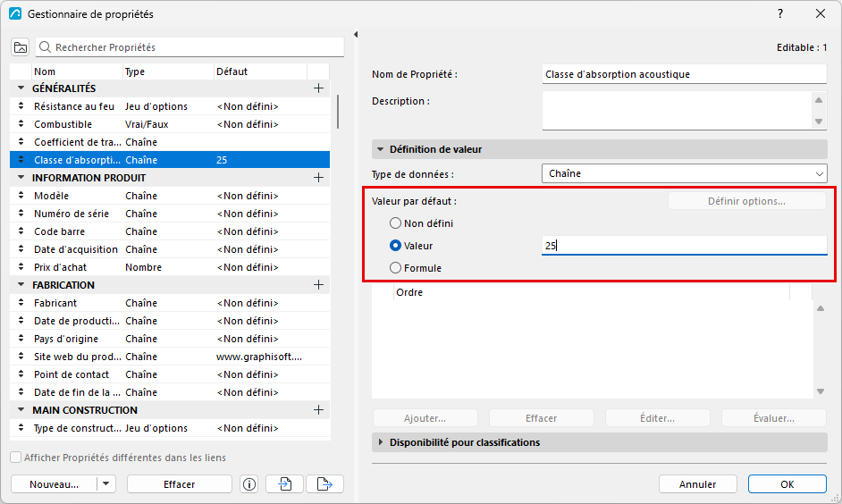Open help with the question mark button
This screenshot has width=842, height=504.
click(780, 13)
